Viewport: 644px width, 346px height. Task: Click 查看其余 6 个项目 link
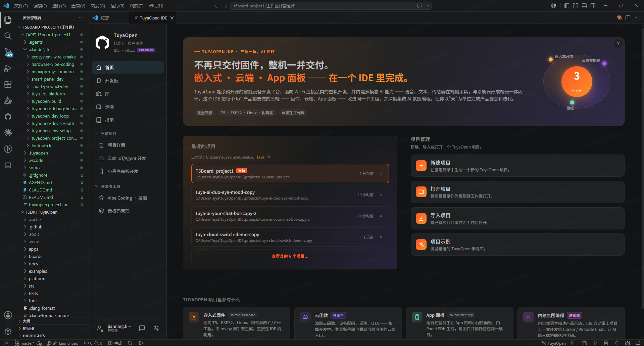(x=290, y=256)
